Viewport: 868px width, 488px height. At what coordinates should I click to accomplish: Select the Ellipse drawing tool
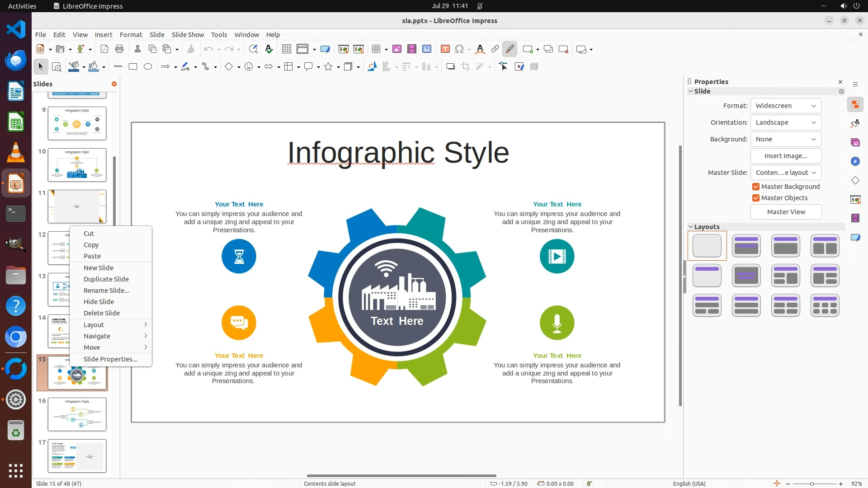coord(148,67)
